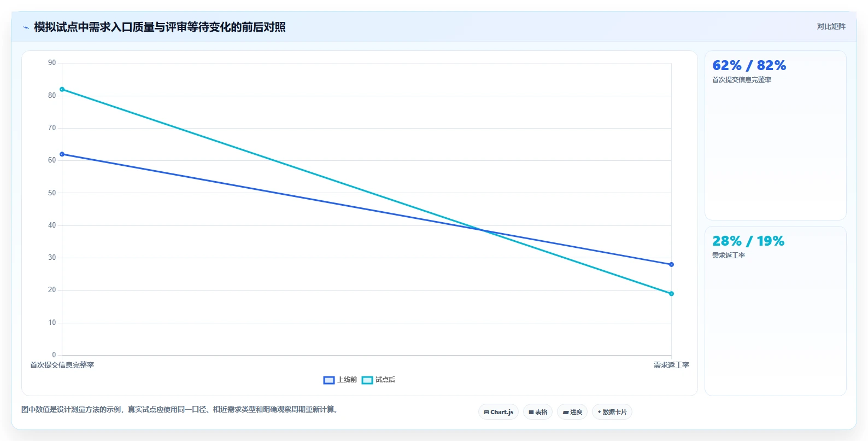The height and width of the screenshot is (441, 868).
Task: Click the 试点后 82 data point
Action: point(62,89)
